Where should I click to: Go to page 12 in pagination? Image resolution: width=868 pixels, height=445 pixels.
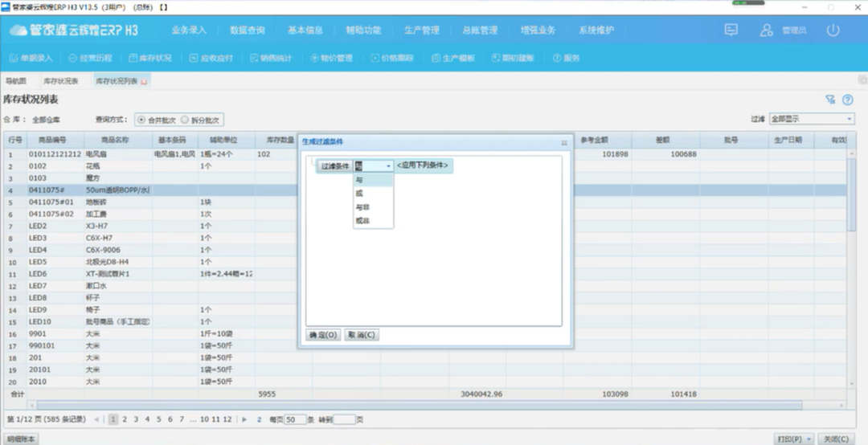227,419
